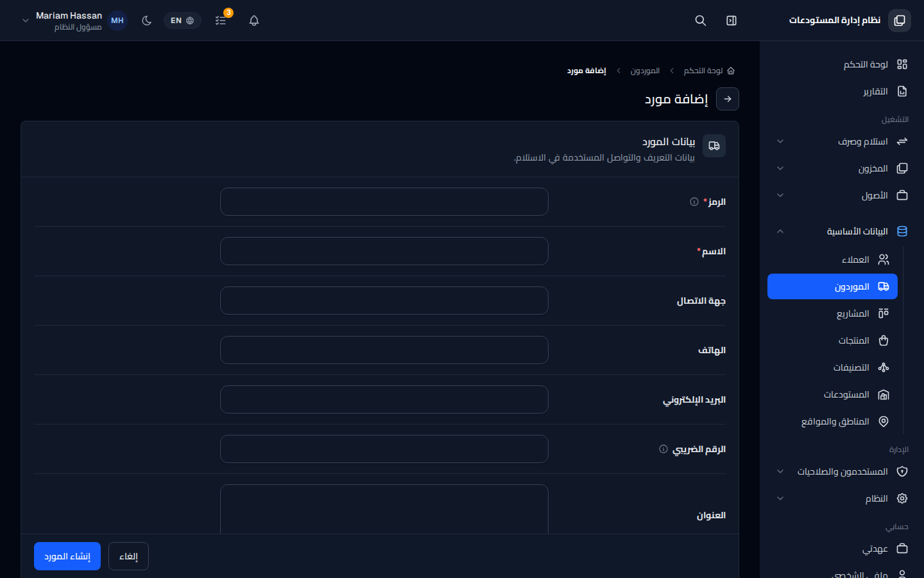The width and height of the screenshot is (924, 578).
Task: Open the search magnifier icon
Action: click(701, 21)
